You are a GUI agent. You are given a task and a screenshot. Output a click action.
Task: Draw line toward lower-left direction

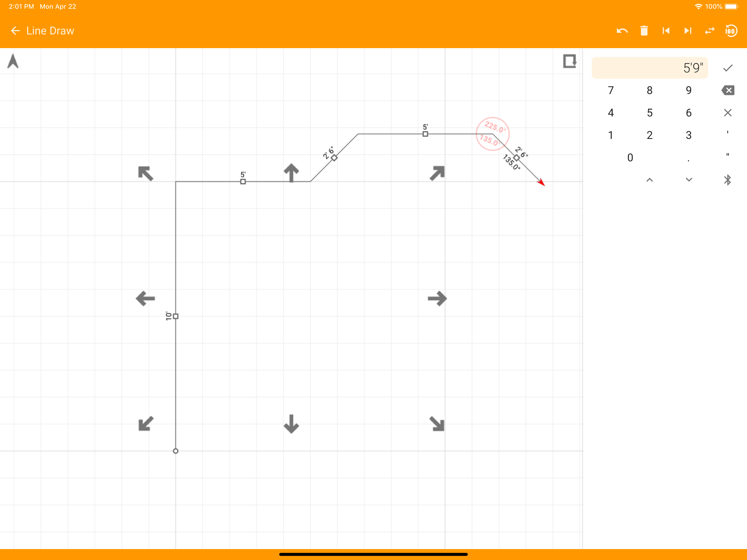(x=146, y=424)
